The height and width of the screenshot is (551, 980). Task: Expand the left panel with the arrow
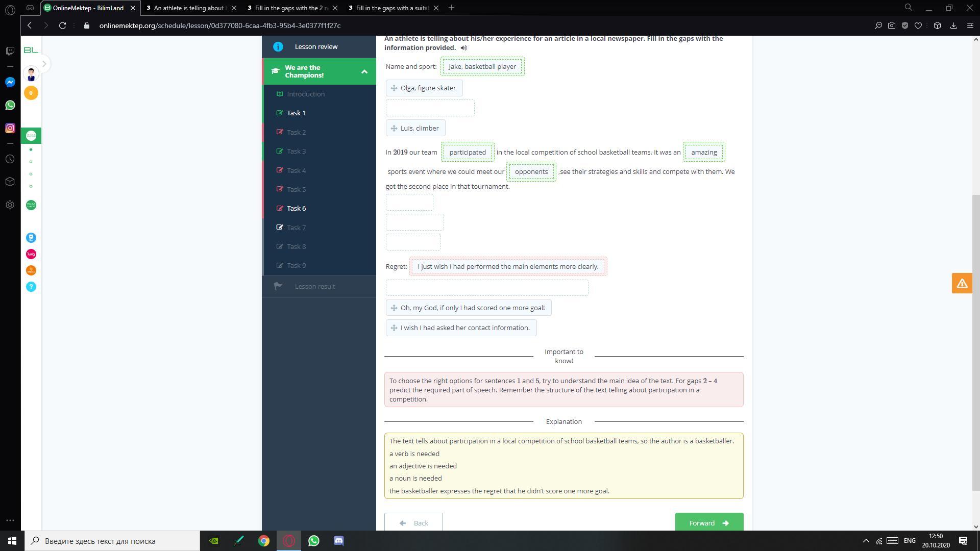[x=44, y=64]
